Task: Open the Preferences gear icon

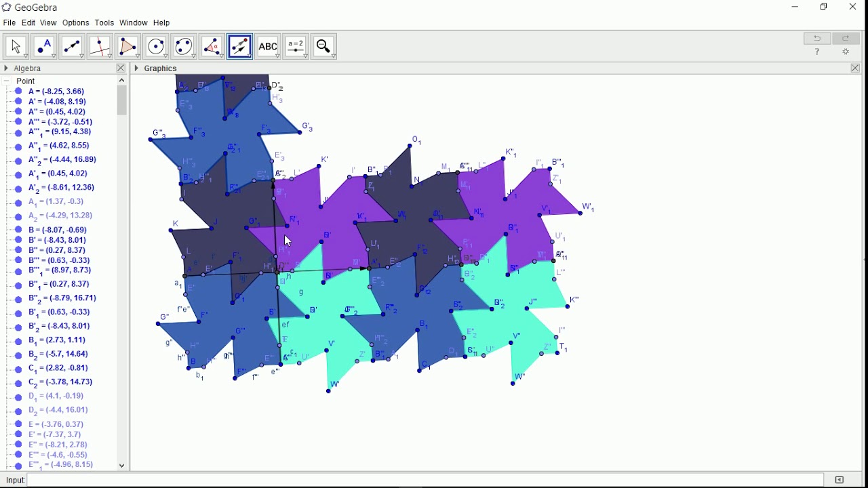Action: 846,53
